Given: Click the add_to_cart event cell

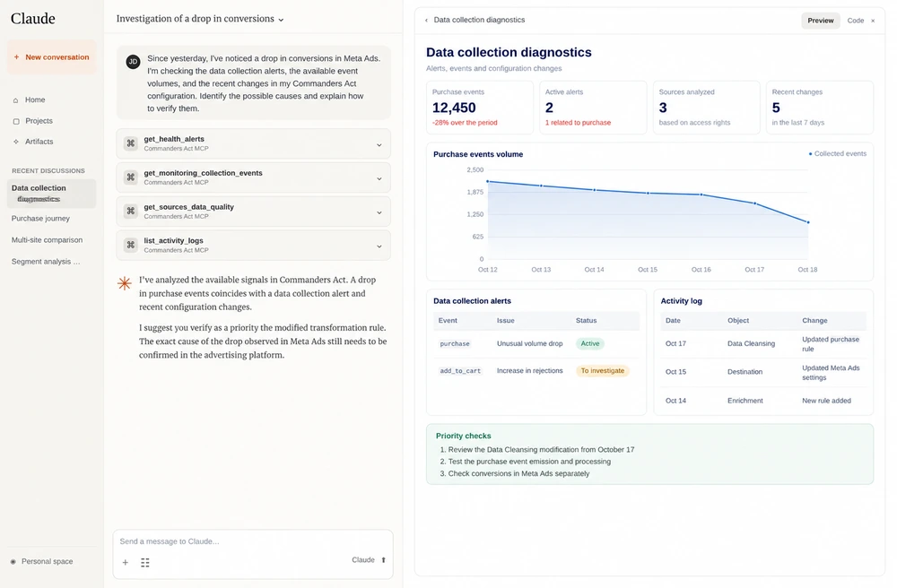Looking at the screenshot, I should [460, 371].
